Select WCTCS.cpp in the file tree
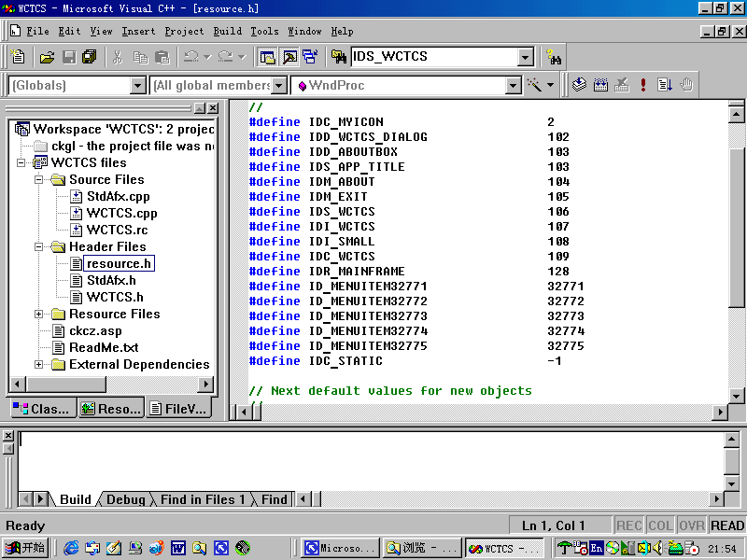Screen dimensions: 747x560 tap(122, 214)
